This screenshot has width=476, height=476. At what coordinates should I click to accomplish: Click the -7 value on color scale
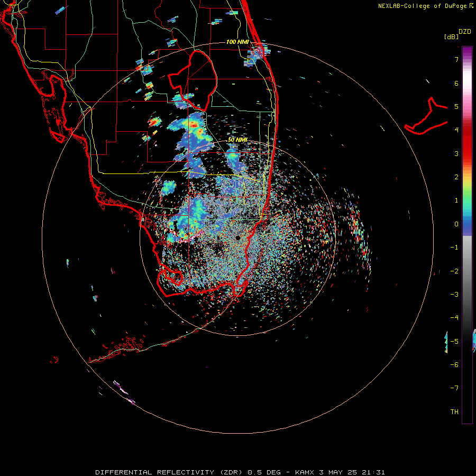(x=454, y=388)
